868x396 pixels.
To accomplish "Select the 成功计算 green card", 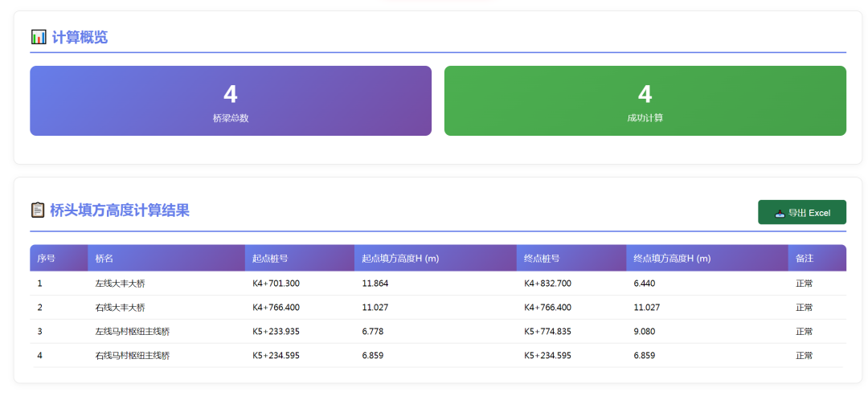I will click(645, 100).
